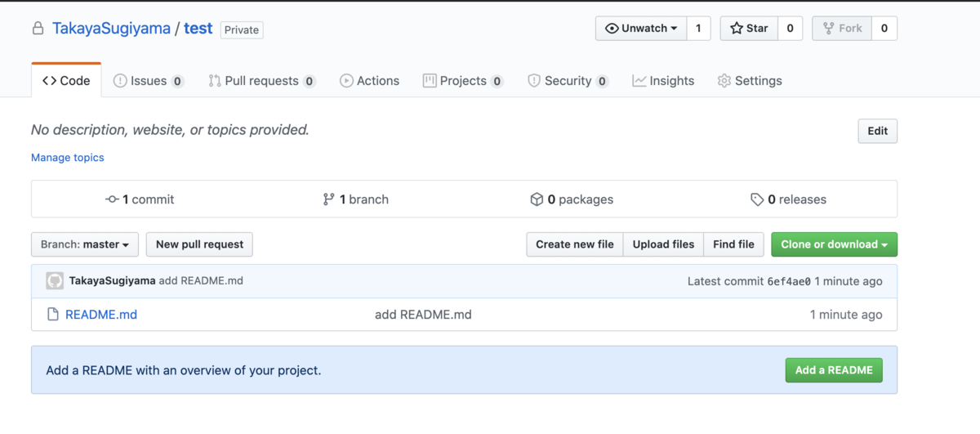Click the Pull requests counter badge 0

(310, 81)
